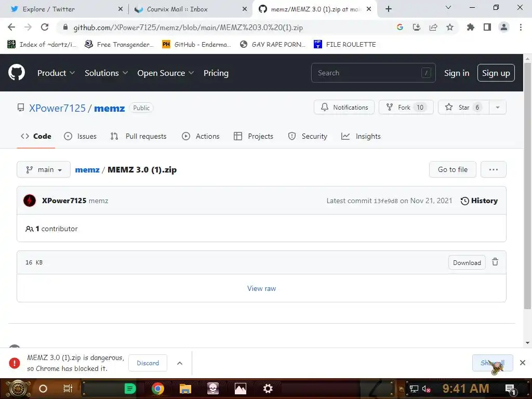Open the Pull requests tab

tap(138, 136)
